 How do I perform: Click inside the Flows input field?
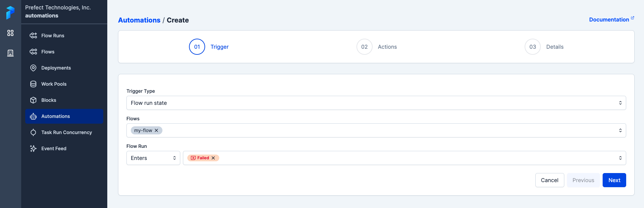pyautogui.click(x=376, y=130)
